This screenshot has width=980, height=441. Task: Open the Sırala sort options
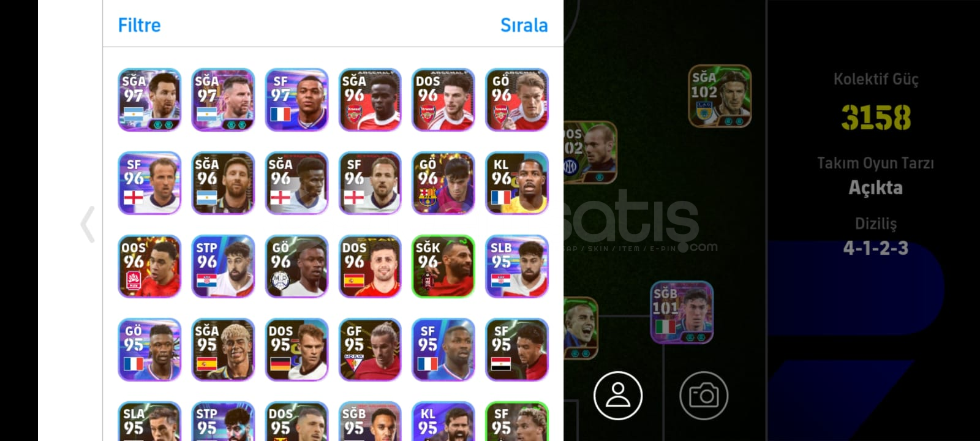pyautogui.click(x=524, y=25)
